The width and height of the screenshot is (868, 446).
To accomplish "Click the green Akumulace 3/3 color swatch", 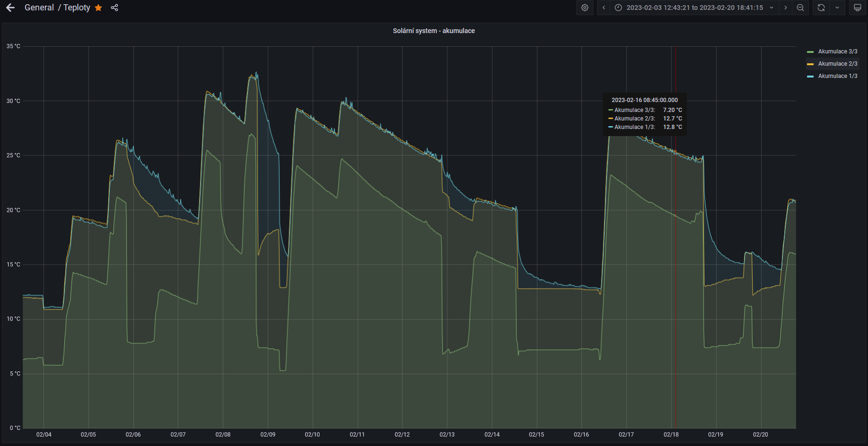I will pyautogui.click(x=810, y=52).
